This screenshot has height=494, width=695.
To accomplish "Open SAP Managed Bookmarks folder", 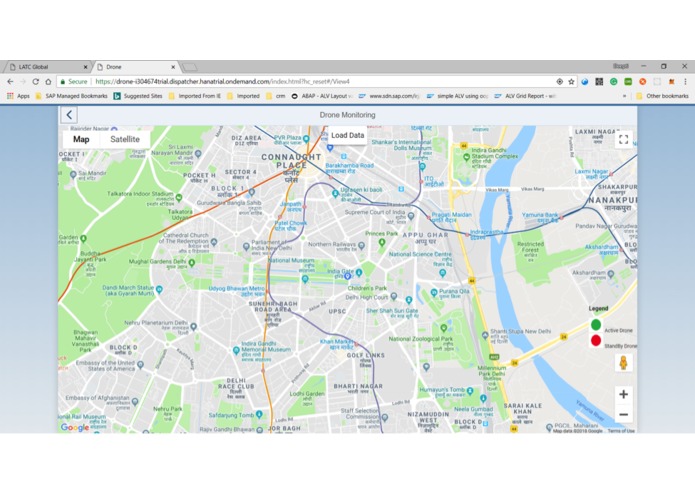I will pos(71,96).
